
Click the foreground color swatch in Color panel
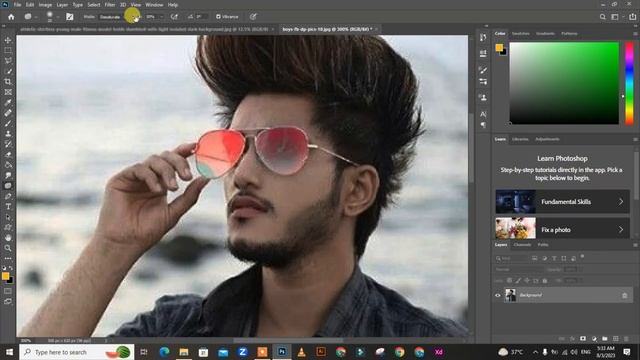click(x=499, y=48)
